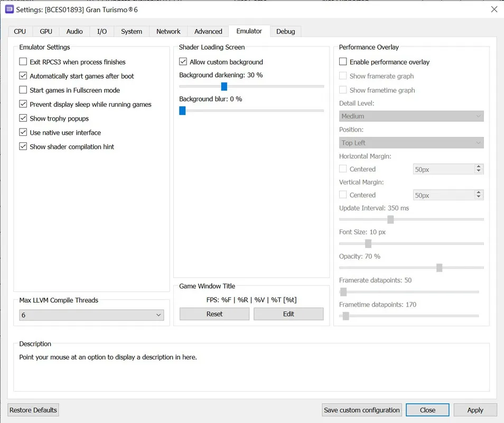This screenshot has height=423, width=504.
Task: Click the Description hint text
Action: tap(108, 357)
